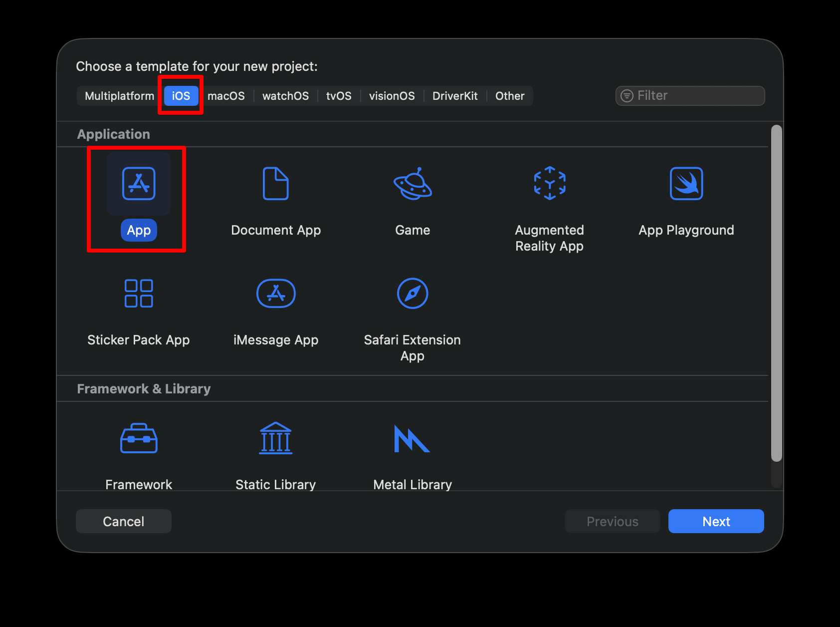Click the Previous button

click(613, 521)
